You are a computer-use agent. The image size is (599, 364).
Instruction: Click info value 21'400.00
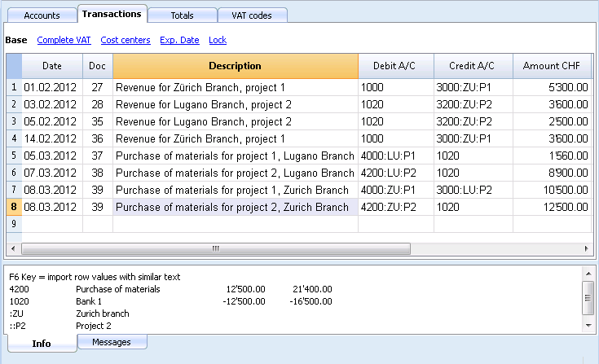tap(312, 289)
